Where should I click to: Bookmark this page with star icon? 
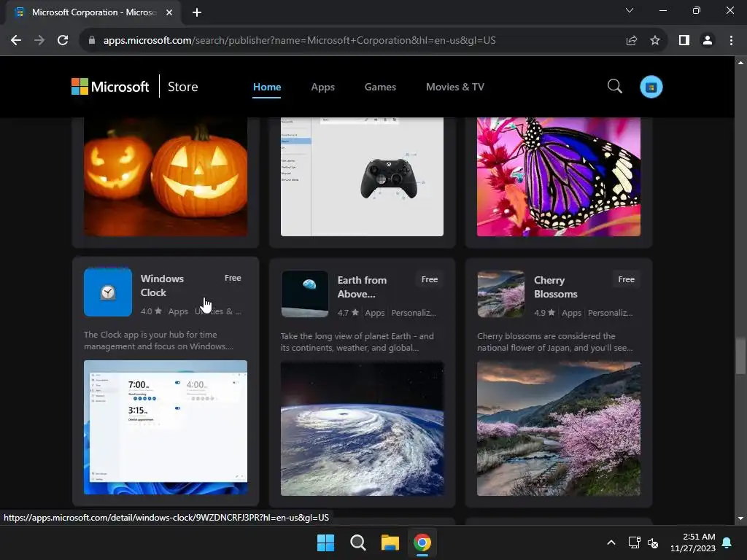[655, 41]
